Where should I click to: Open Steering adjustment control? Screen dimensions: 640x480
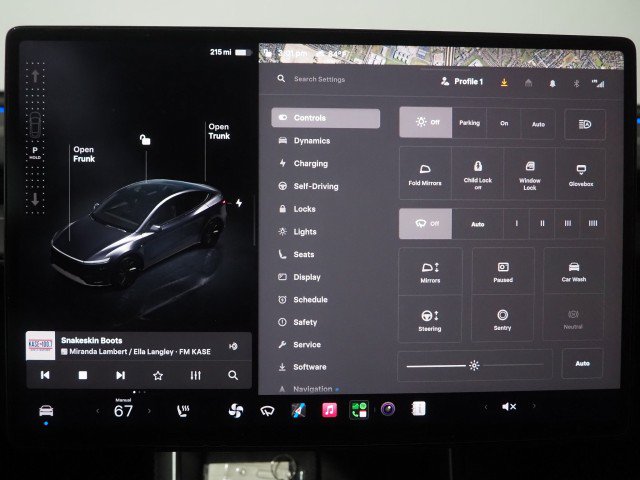(430, 320)
